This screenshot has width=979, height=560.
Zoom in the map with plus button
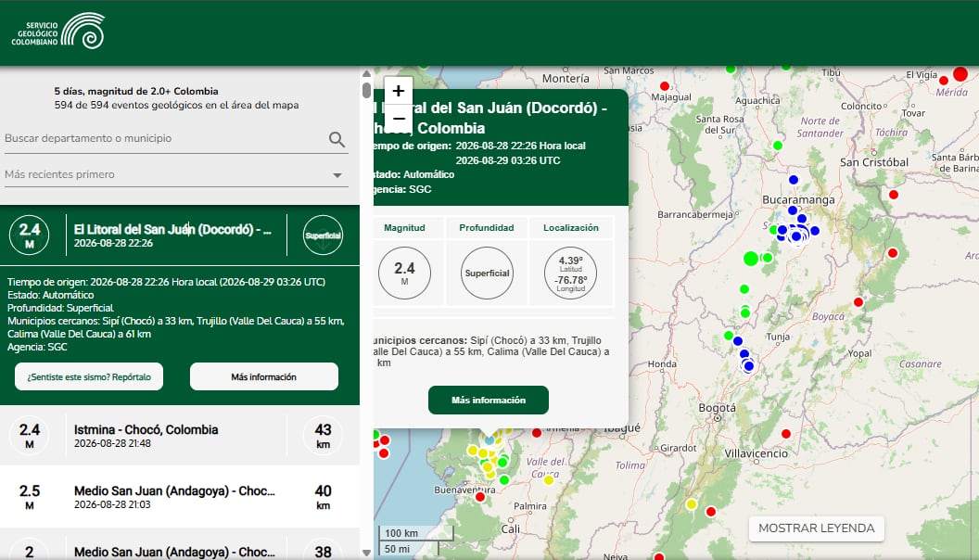click(x=399, y=91)
